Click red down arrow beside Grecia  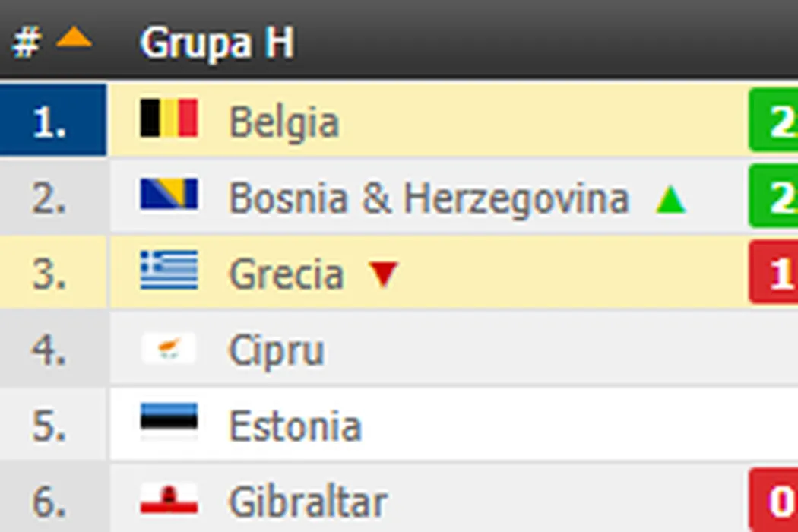[382, 274]
